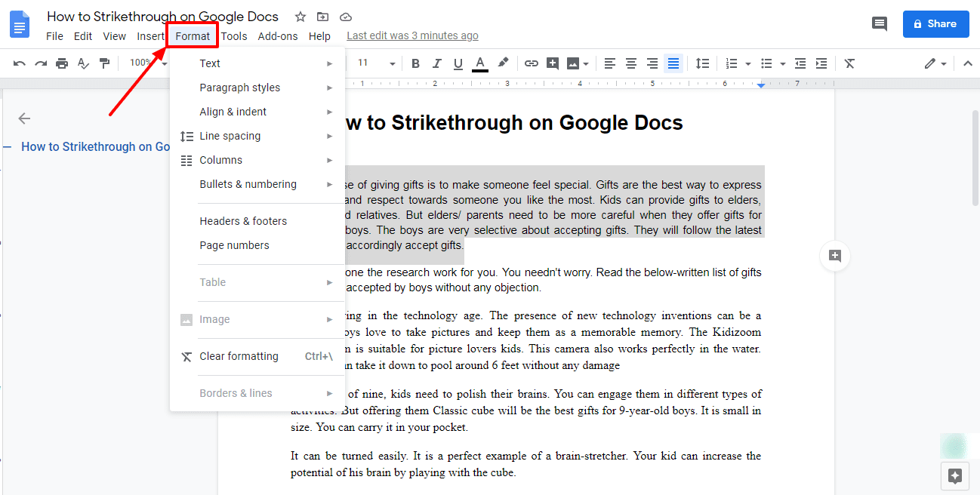
Task: Align text left
Action: [610, 63]
